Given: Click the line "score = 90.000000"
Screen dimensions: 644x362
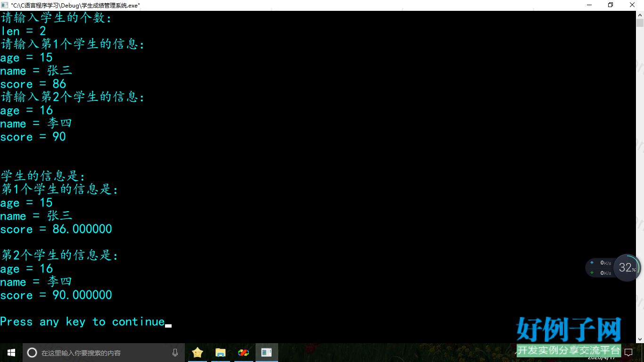Looking at the screenshot, I should [56, 295].
